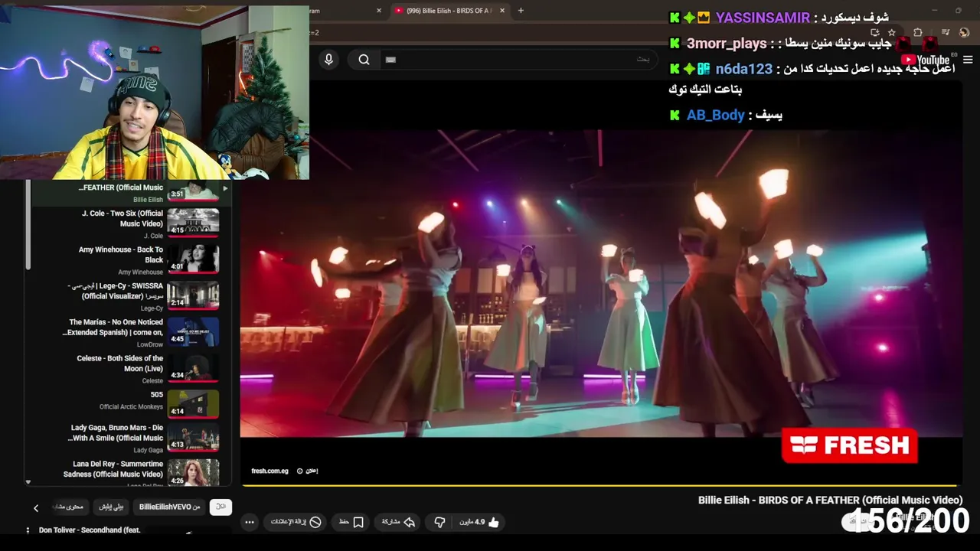Focus the YouTube search input field
Screen dimensions: 980x551
[521, 60]
